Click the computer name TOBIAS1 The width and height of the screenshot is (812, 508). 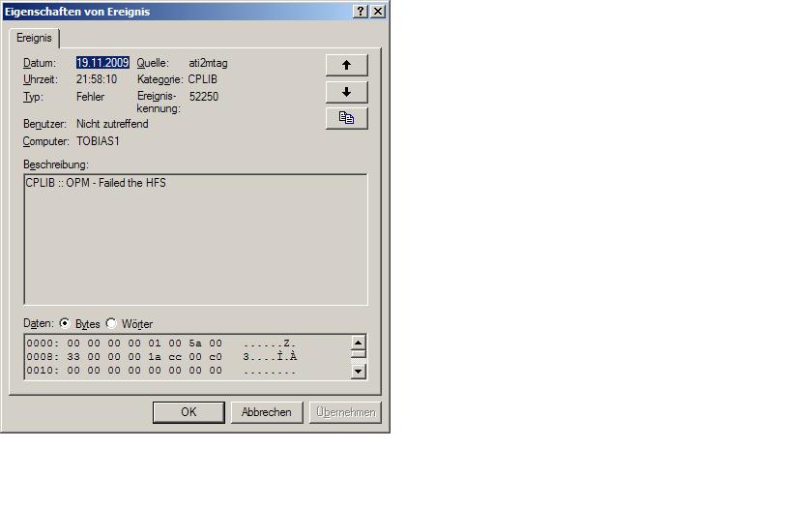click(98, 141)
